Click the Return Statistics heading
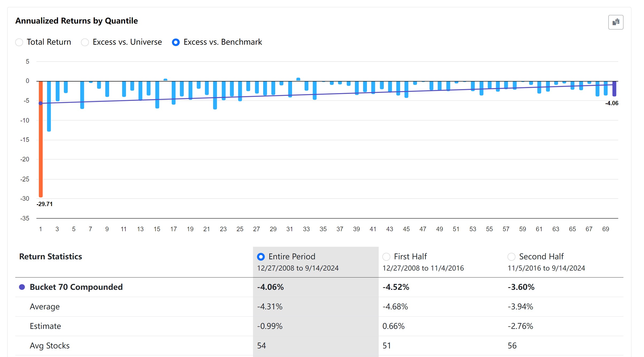 click(x=51, y=257)
